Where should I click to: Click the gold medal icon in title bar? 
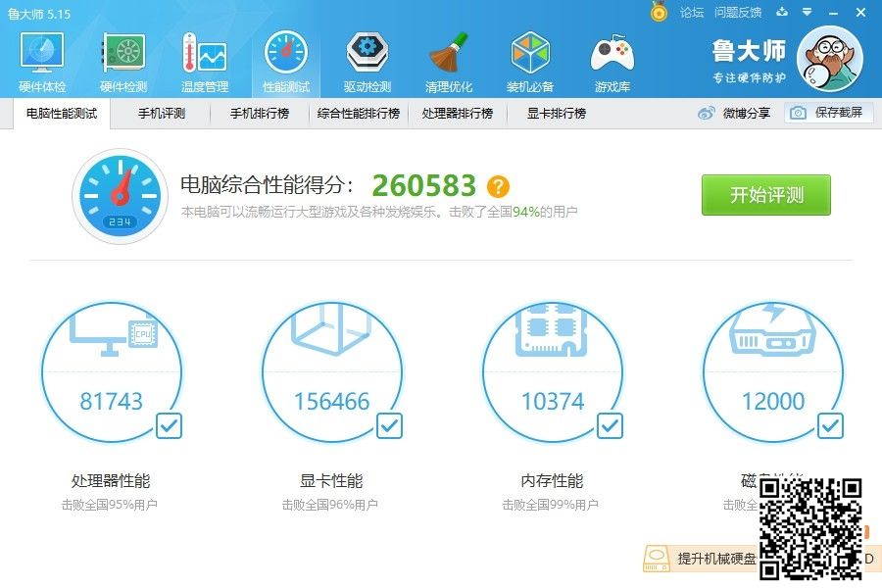pos(659,12)
